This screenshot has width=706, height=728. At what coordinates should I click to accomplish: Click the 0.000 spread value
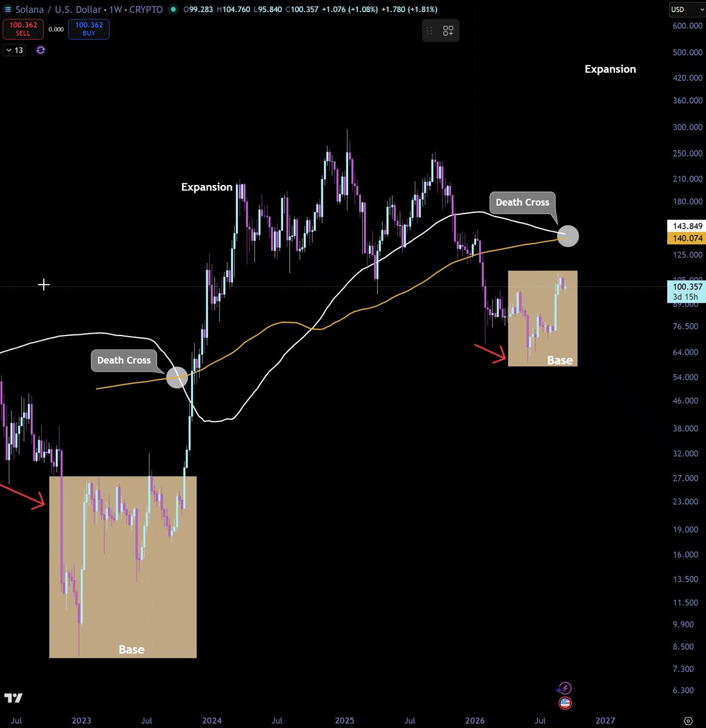(56, 29)
